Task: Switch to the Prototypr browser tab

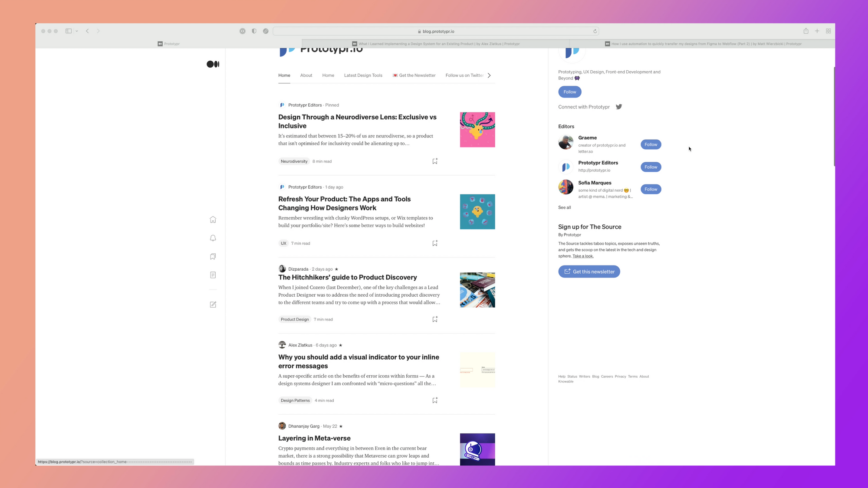Action: click(168, 44)
